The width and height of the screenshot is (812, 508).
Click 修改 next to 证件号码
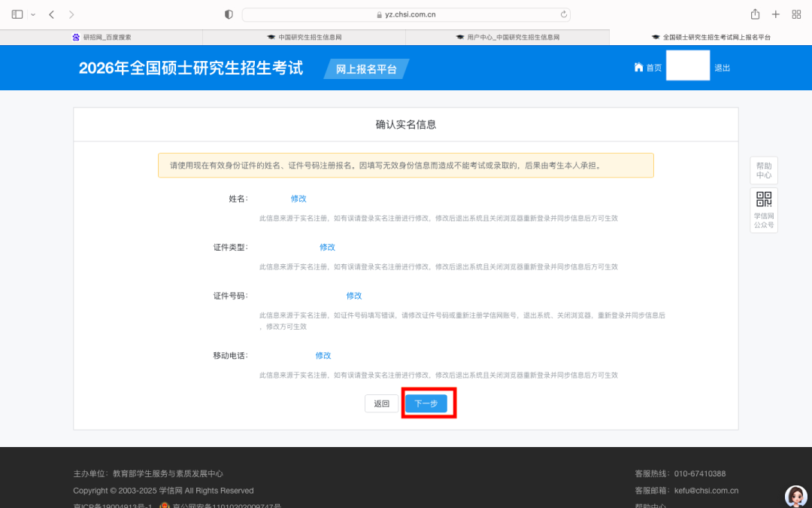[354, 296]
